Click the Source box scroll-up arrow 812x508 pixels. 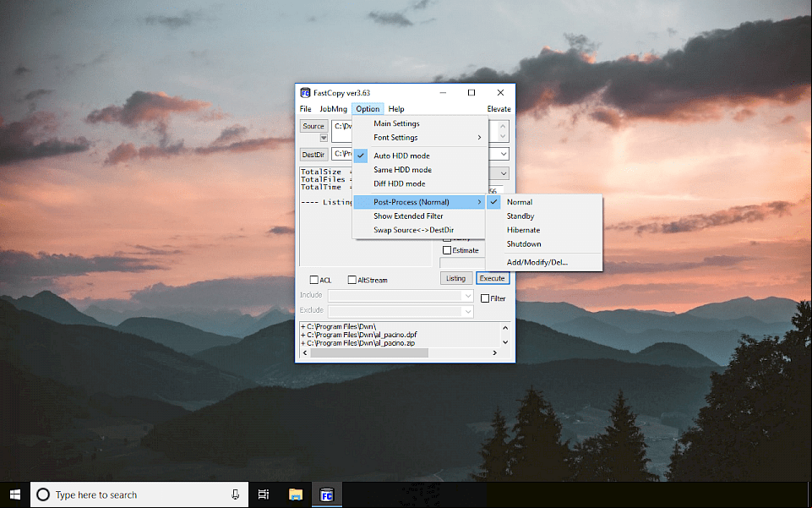pyautogui.click(x=503, y=126)
